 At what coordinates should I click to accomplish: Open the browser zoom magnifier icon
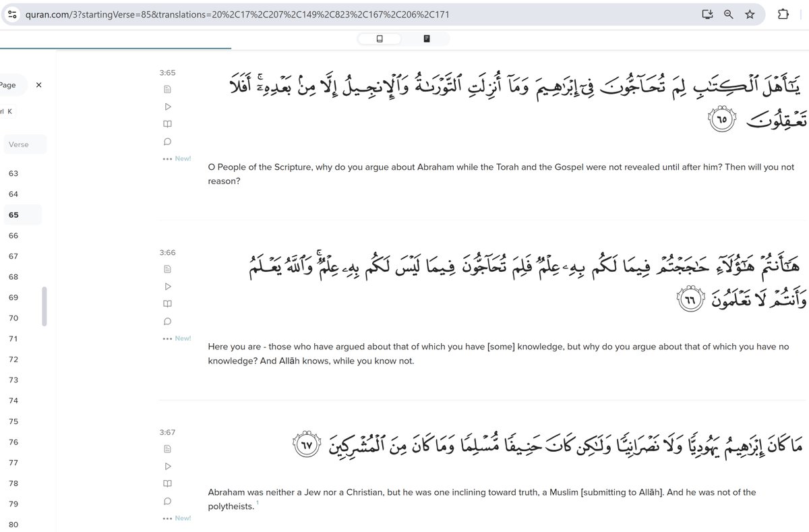click(x=728, y=13)
